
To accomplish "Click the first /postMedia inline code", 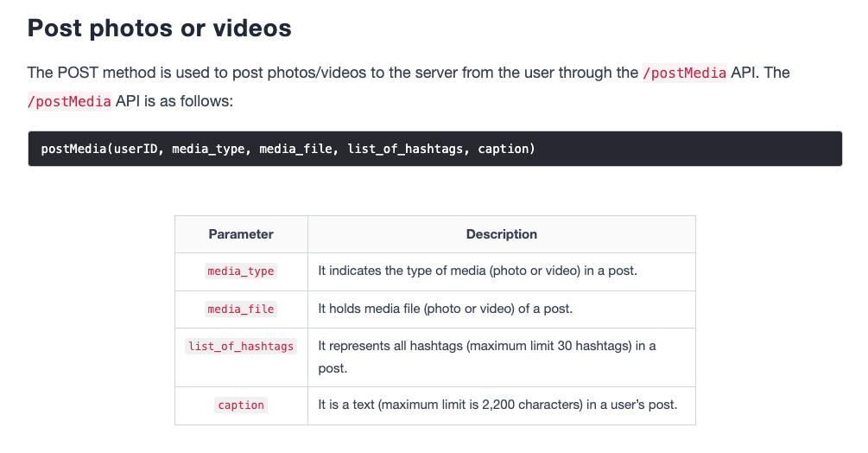I will (x=684, y=73).
